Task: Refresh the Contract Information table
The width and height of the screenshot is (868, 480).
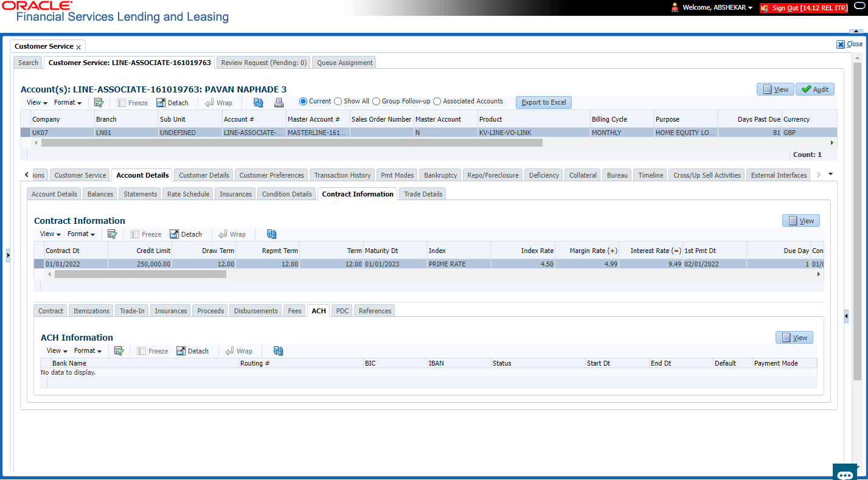Action: (x=272, y=234)
